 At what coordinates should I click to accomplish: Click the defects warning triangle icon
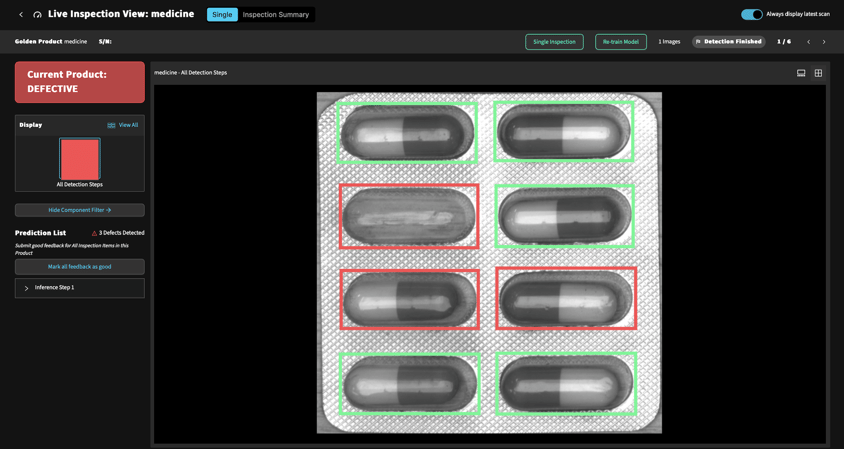pyautogui.click(x=94, y=233)
